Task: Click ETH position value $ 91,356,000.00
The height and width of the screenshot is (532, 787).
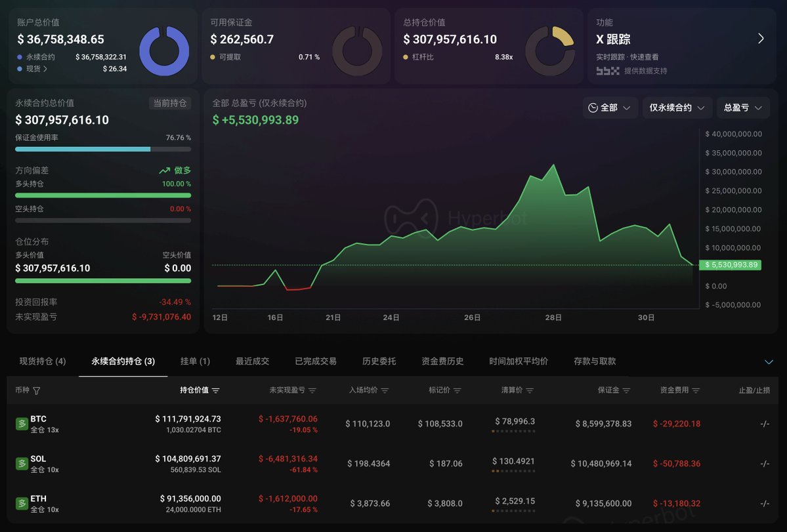Action: click(x=190, y=499)
